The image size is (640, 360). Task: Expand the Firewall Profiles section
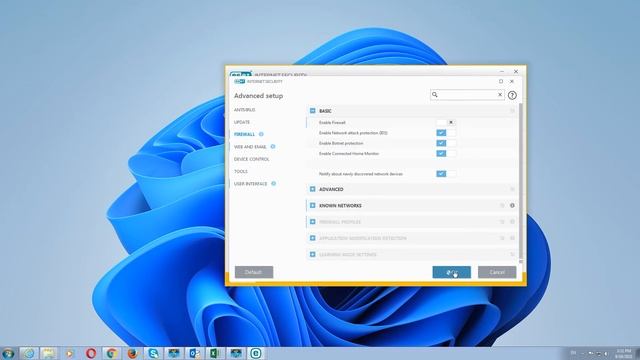313,222
